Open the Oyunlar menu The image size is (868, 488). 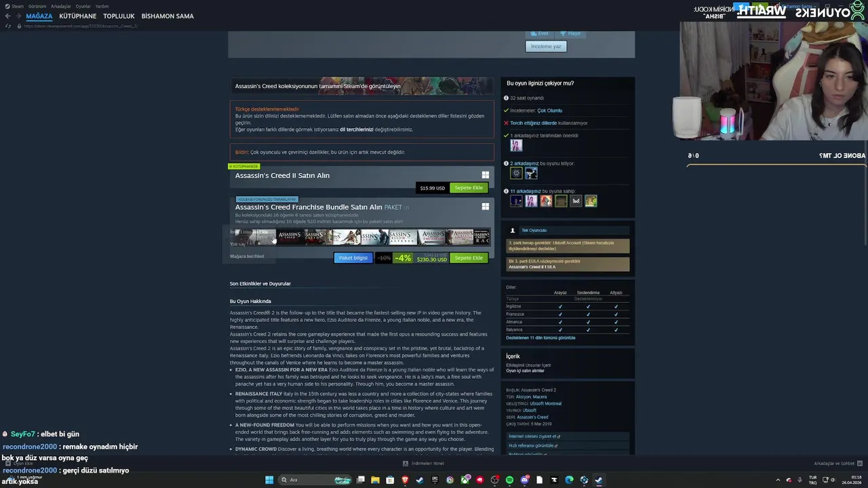pos(83,6)
